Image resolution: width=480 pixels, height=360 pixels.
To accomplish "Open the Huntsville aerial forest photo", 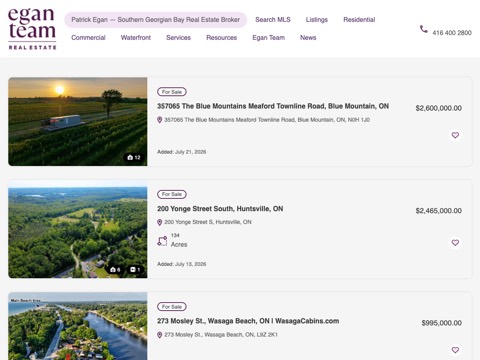I will pyautogui.click(x=78, y=229).
